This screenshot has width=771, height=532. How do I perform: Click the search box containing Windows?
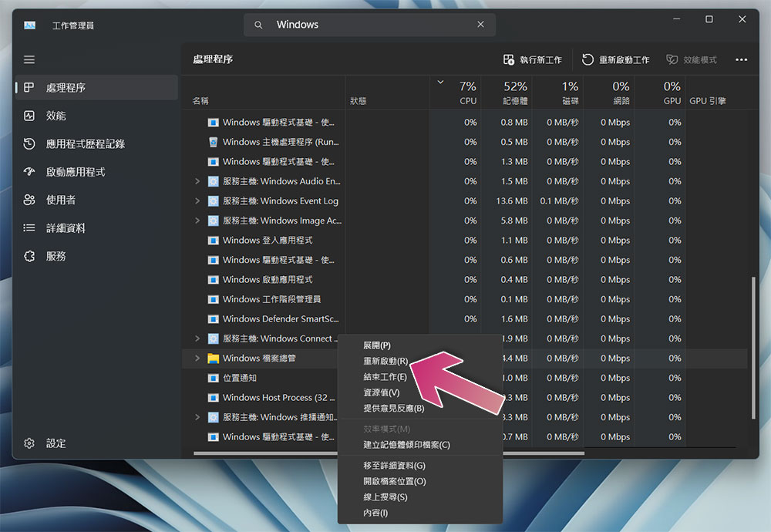[x=369, y=25]
